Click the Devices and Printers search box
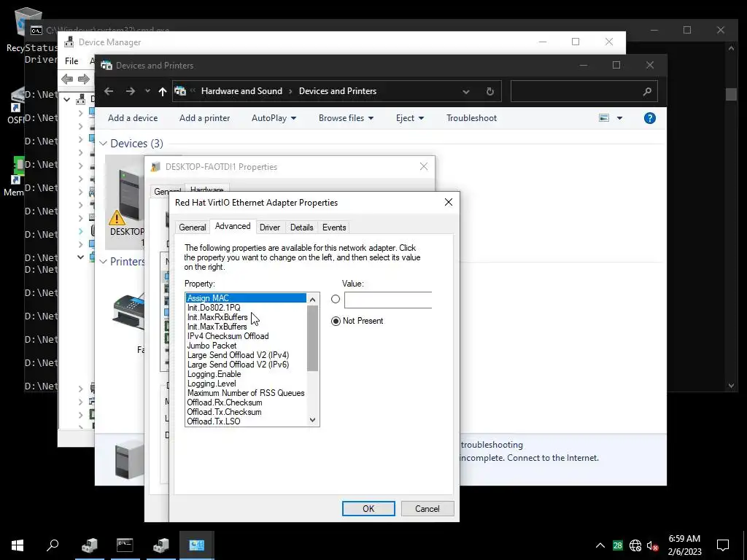The image size is (747, 560). click(584, 91)
